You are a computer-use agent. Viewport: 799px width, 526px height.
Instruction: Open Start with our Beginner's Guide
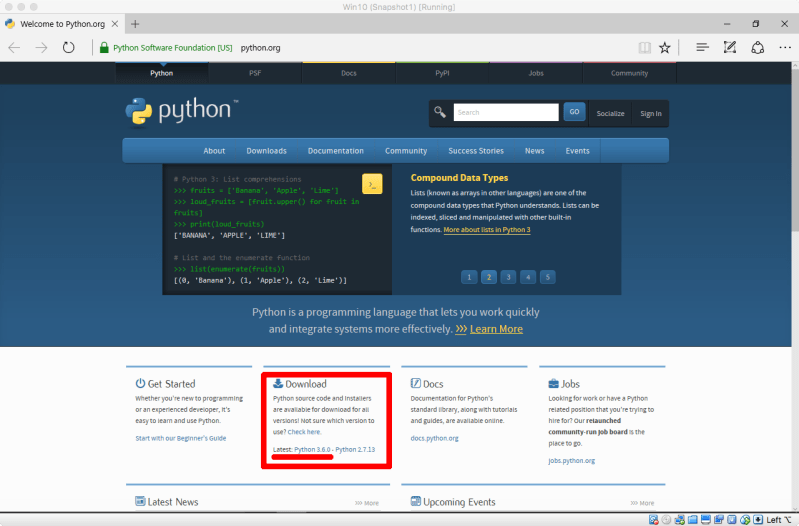pos(181,438)
